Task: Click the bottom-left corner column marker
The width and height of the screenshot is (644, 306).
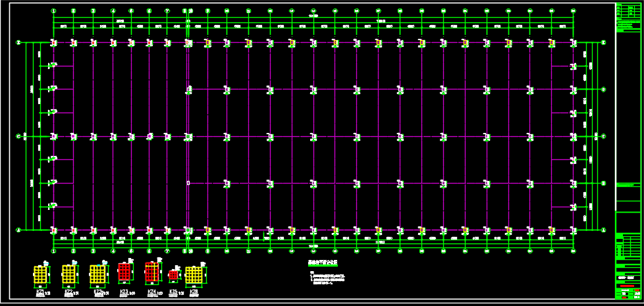Action: tap(54, 230)
